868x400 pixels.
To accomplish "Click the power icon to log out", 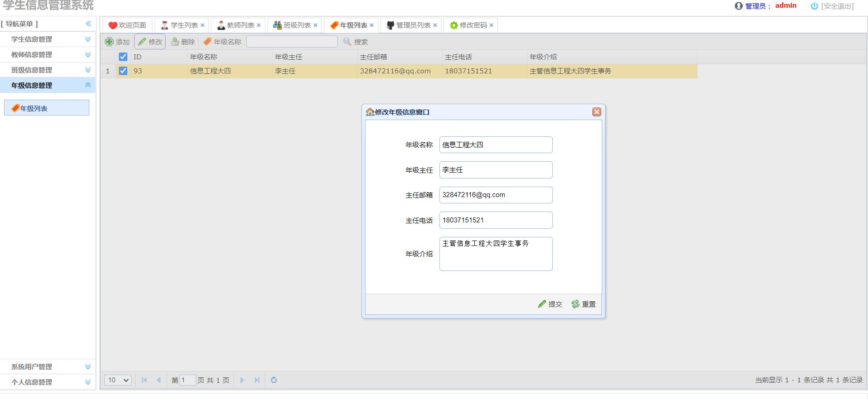I will [x=814, y=6].
